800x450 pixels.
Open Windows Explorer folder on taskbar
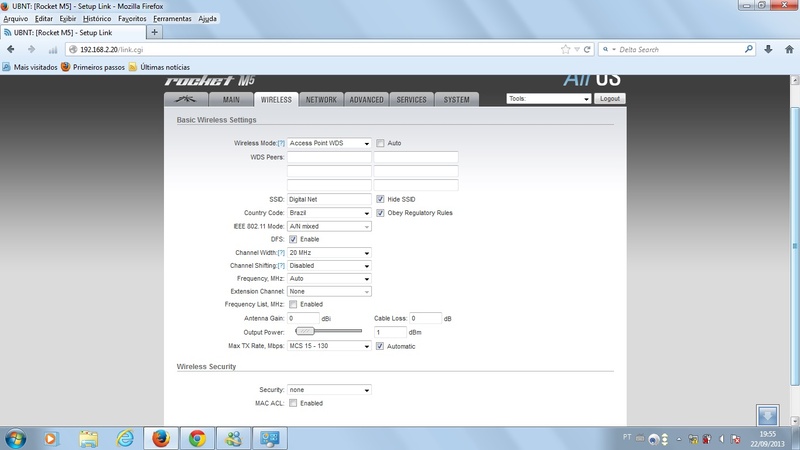tap(88, 438)
